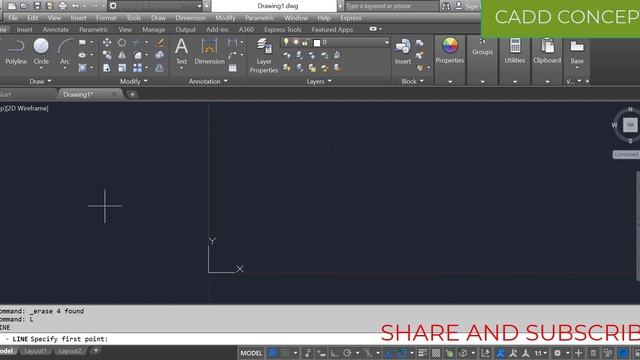Click the Undo arrow in quick access toolbar
This screenshot has height=360, width=640.
point(76,6)
